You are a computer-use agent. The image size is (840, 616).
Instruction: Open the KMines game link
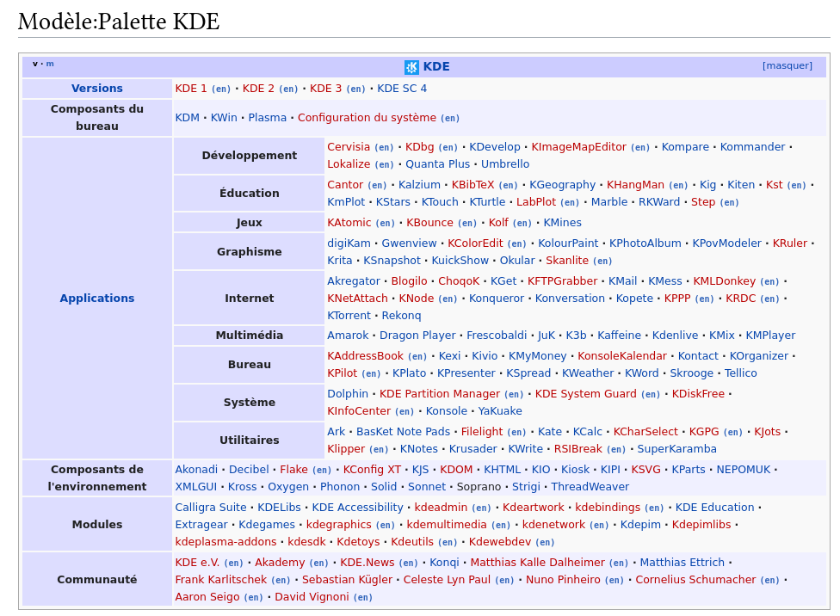562,223
